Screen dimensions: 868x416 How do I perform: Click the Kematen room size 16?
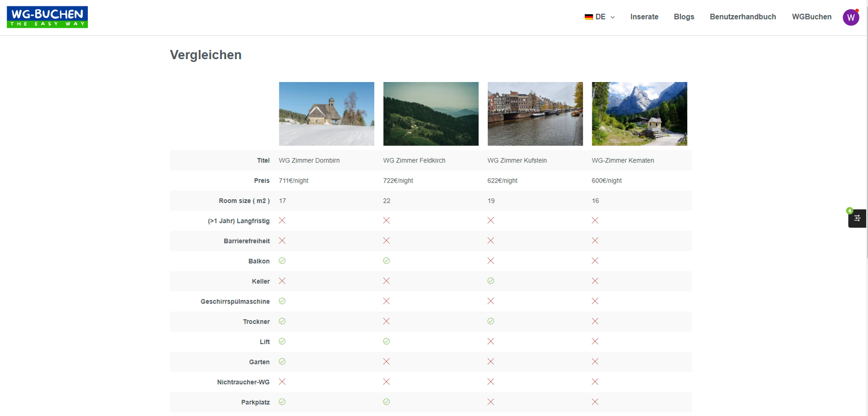pos(595,201)
